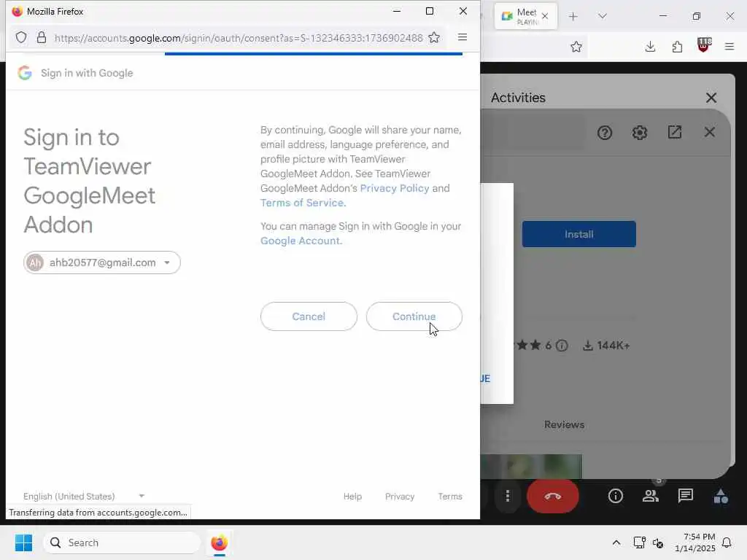747x560 pixels.
Task: Open the popup window hamburger menu
Action: [462, 37]
